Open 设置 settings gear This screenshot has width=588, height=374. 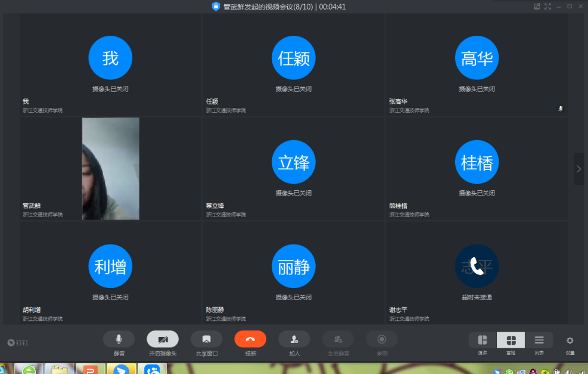pos(570,341)
